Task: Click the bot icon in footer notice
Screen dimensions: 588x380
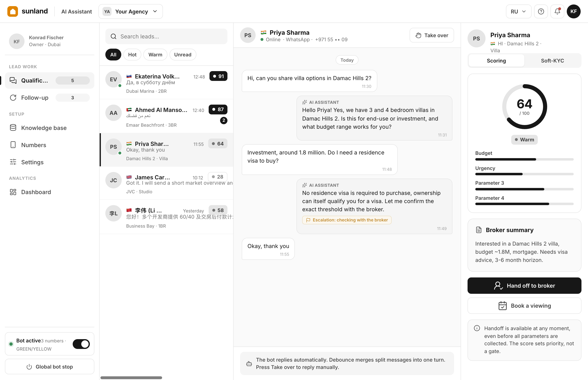Action: [249, 364]
